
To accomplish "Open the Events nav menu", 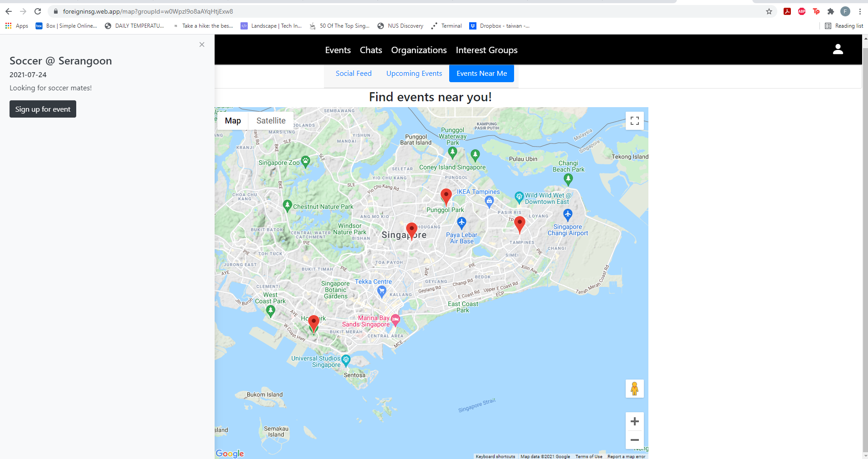I will (x=338, y=50).
